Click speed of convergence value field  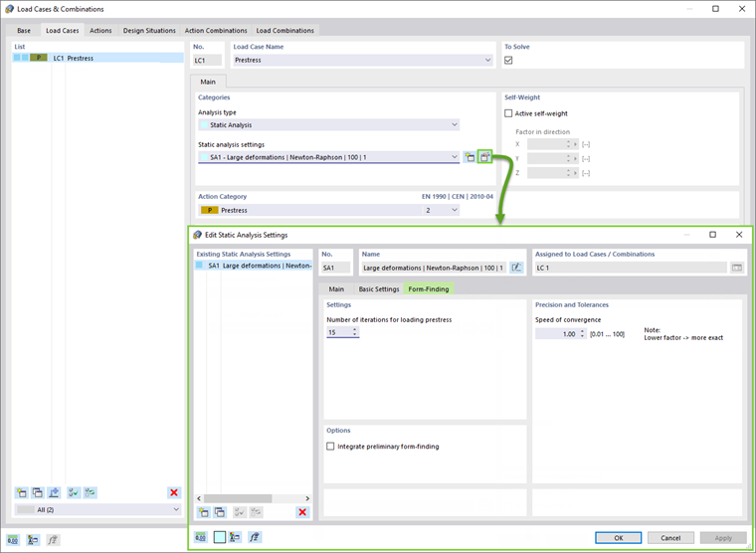(557, 333)
